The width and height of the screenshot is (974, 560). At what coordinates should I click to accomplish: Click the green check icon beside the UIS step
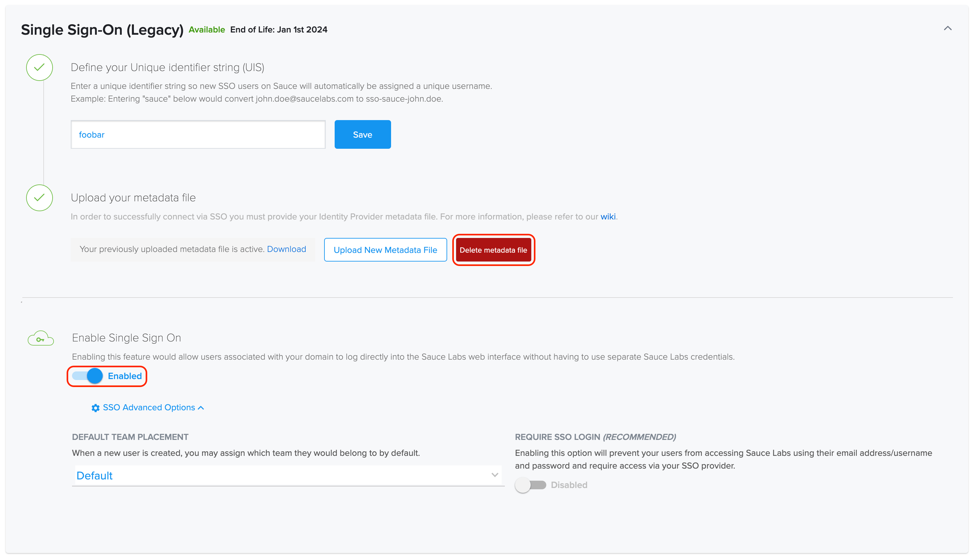(x=39, y=68)
